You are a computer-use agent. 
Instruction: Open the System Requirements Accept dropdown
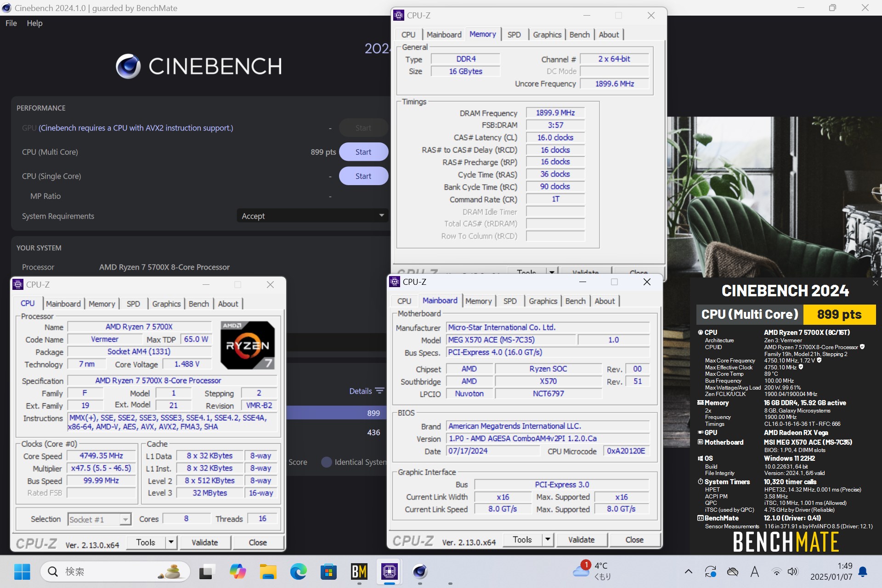[x=312, y=216]
